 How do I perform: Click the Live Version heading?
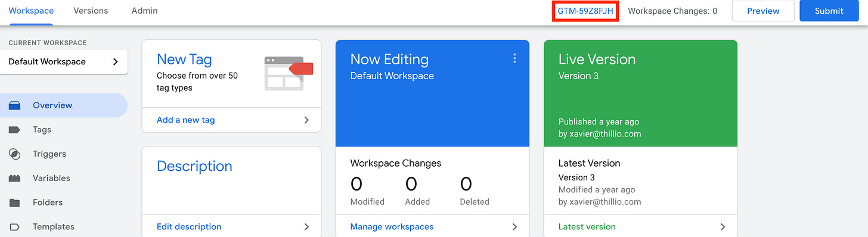tap(597, 60)
